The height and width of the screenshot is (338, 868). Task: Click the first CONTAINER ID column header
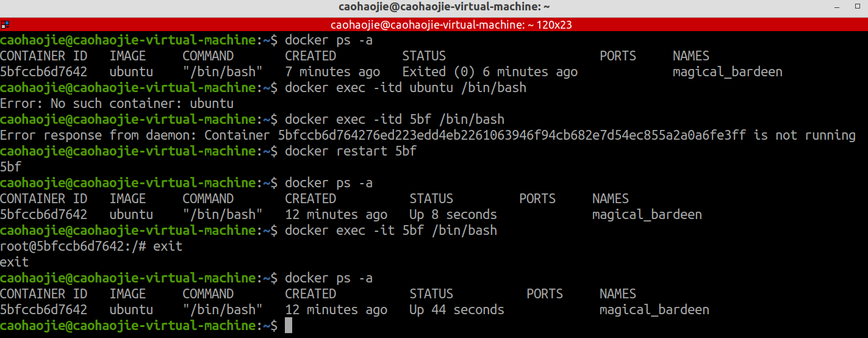click(44, 56)
